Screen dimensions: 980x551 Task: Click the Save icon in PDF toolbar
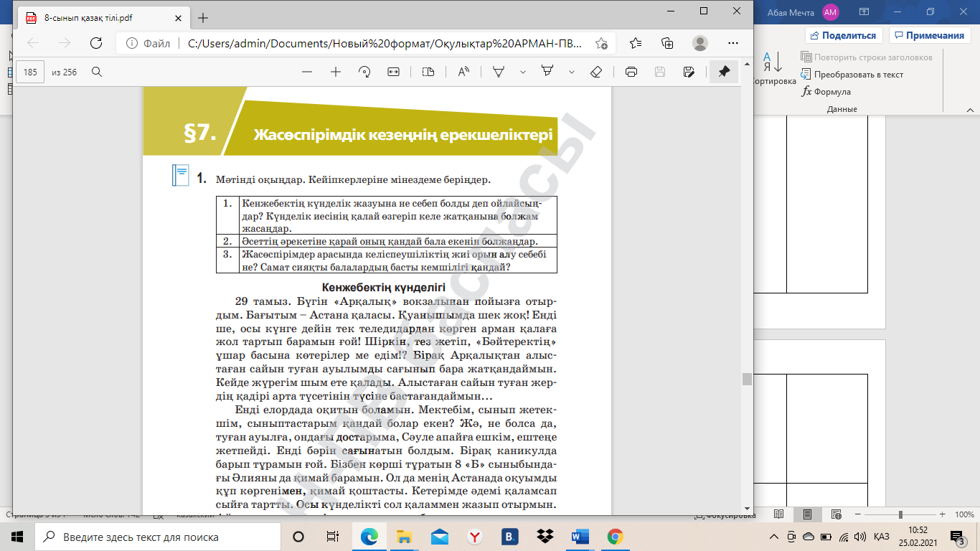point(660,72)
